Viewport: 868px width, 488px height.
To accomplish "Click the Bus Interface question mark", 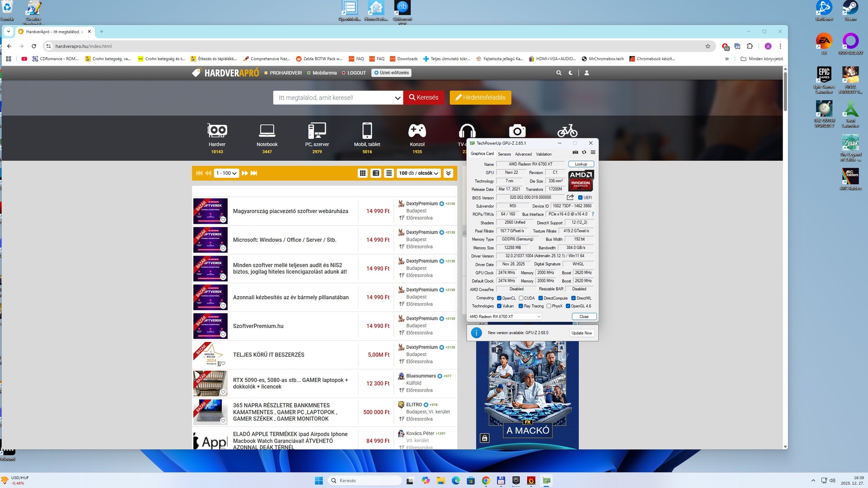I will click(x=593, y=214).
